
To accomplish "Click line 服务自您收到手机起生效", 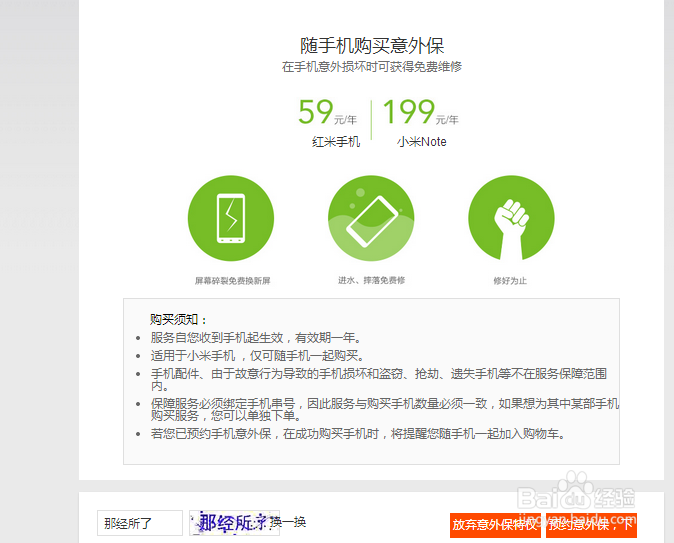I will (x=255, y=337).
